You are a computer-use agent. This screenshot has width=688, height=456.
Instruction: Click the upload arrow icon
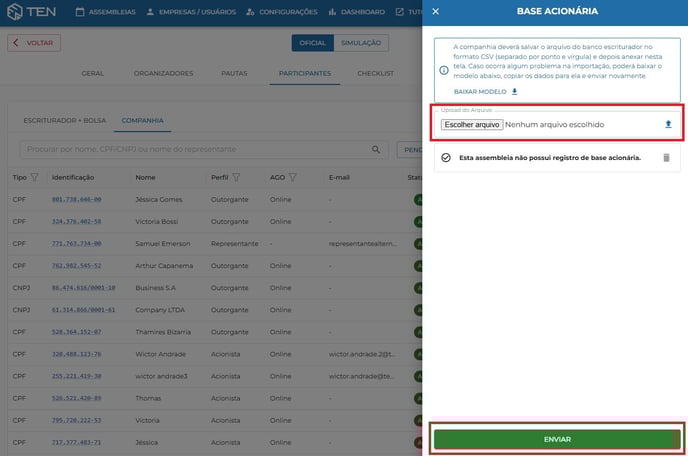pyautogui.click(x=668, y=125)
